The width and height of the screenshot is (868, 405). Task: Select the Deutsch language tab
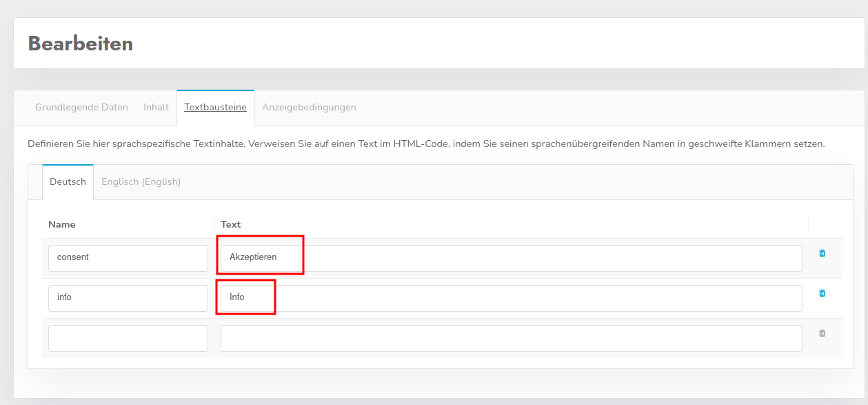point(68,181)
